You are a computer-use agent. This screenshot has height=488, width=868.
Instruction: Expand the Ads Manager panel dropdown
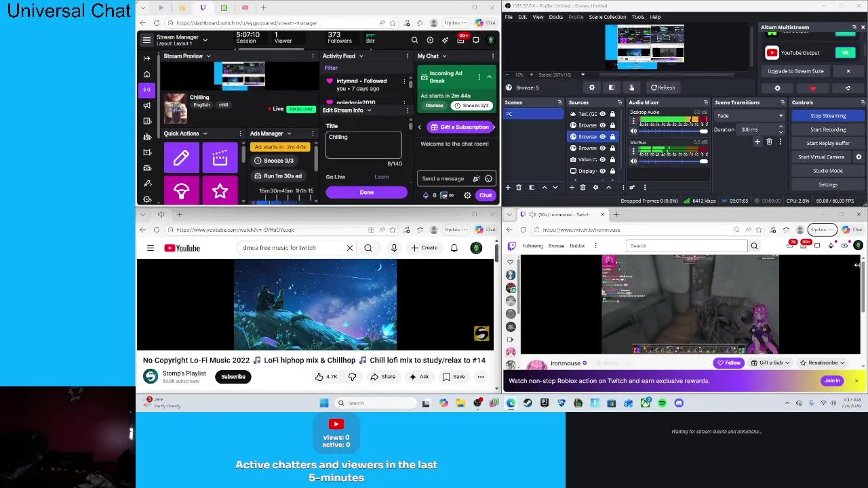click(x=289, y=134)
